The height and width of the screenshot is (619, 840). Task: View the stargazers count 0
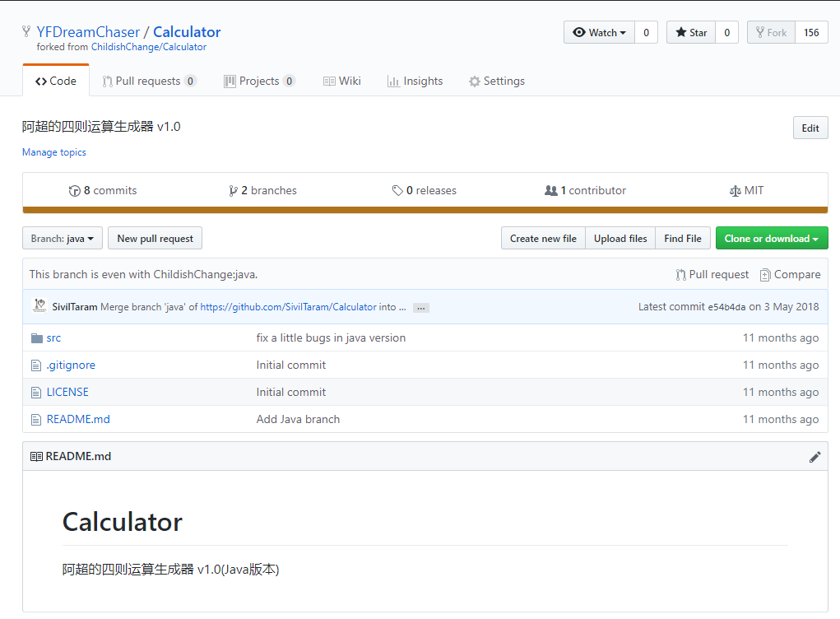point(727,33)
